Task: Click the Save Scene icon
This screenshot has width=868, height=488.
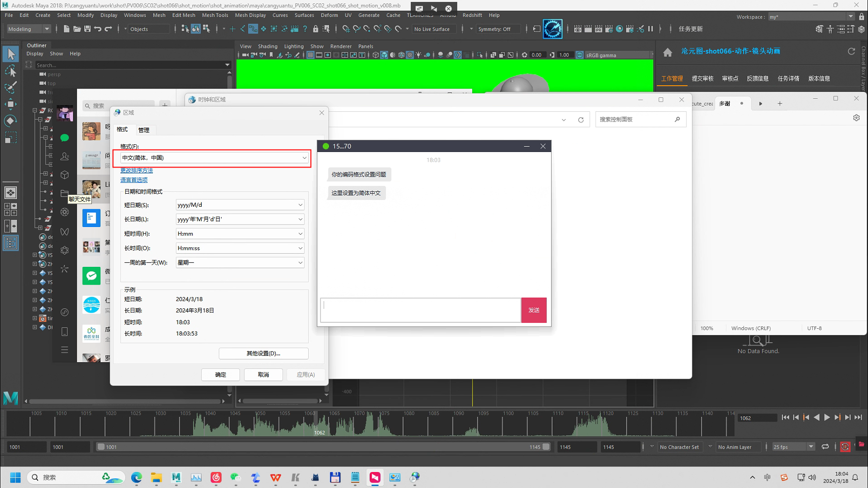Action: coord(87,29)
